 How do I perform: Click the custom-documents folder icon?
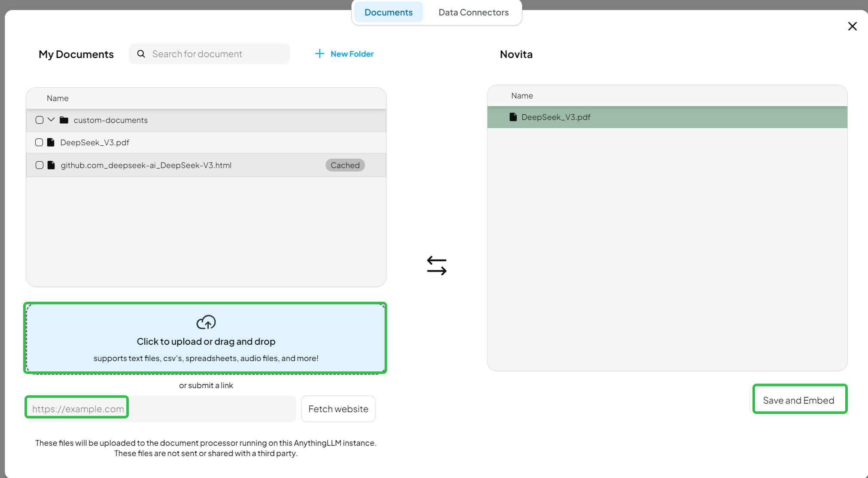(64, 120)
